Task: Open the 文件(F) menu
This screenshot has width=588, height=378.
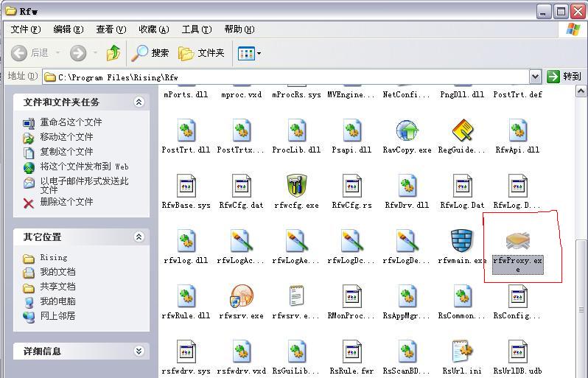Action: pyautogui.click(x=26, y=29)
